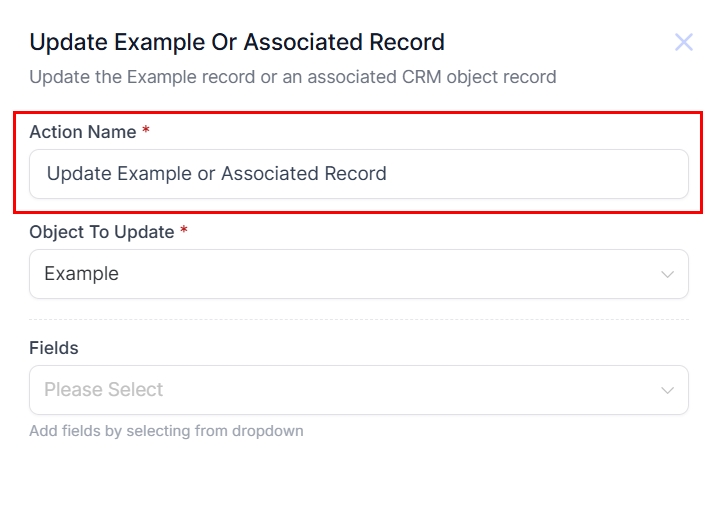The height and width of the screenshot is (514, 719).
Task: Click the 'Please Select' placeholder text
Action: pos(103,390)
